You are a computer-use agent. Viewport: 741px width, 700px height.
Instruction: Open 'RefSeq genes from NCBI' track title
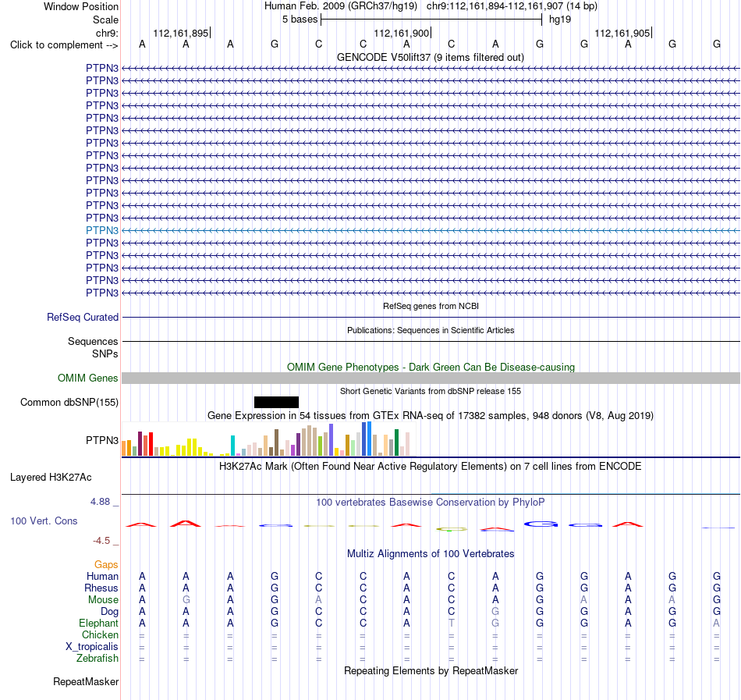click(x=431, y=306)
